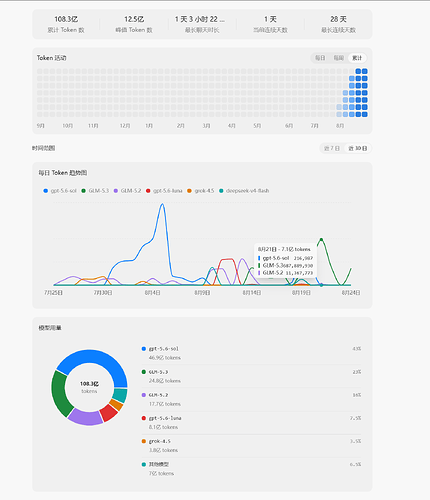Select grok-4.5 in the model usage list
The width and height of the screenshot is (430, 500).
[251, 445]
